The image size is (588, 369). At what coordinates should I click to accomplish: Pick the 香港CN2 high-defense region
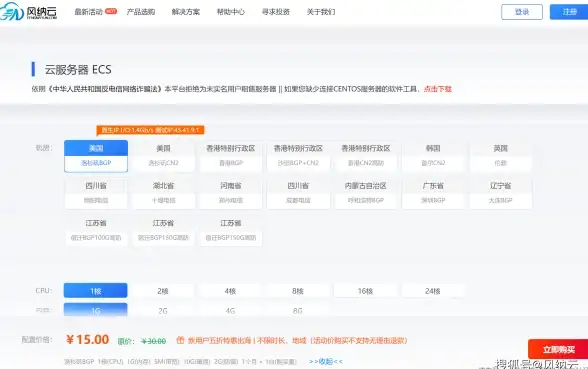click(x=366, y=156)
